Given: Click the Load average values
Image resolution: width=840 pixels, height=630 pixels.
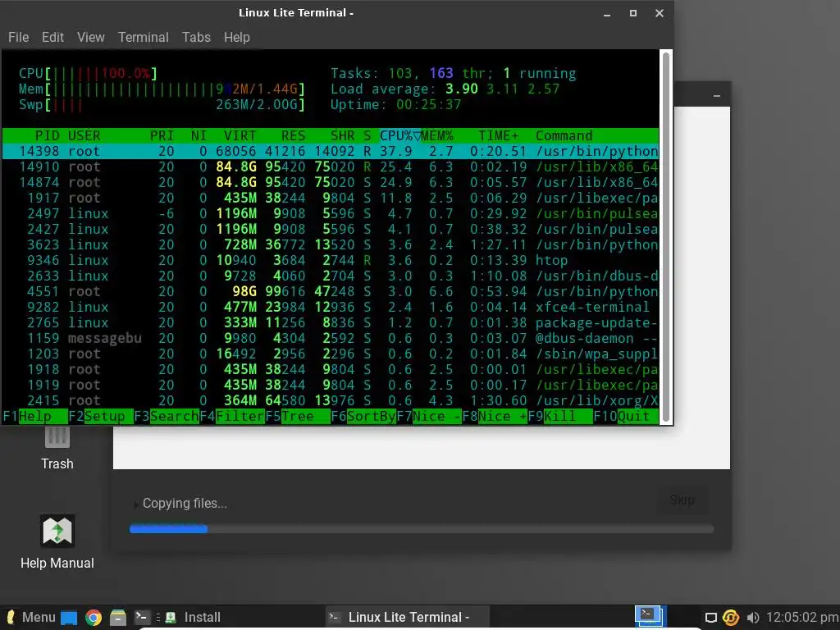Looking at the screenshot, I should (x=503, y=89).
